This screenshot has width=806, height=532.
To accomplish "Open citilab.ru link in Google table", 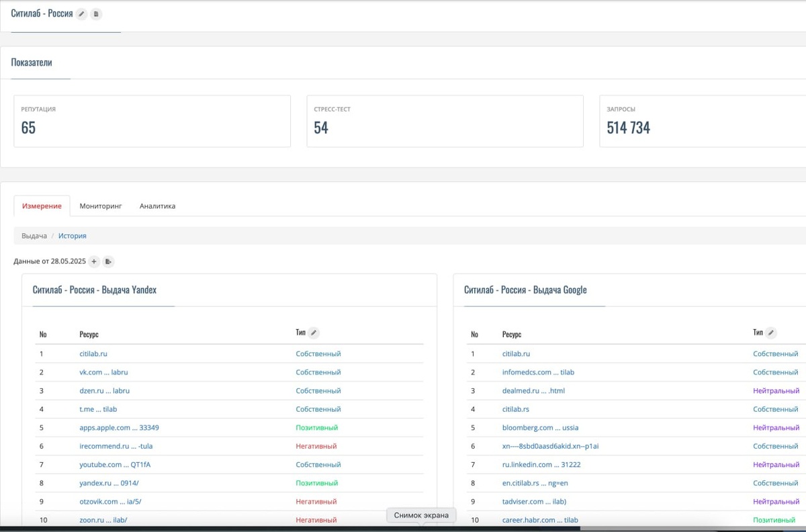I will [516, 353].
